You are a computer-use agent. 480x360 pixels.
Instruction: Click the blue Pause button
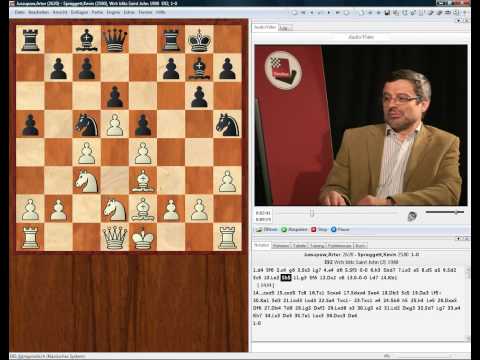click(340, 229)
